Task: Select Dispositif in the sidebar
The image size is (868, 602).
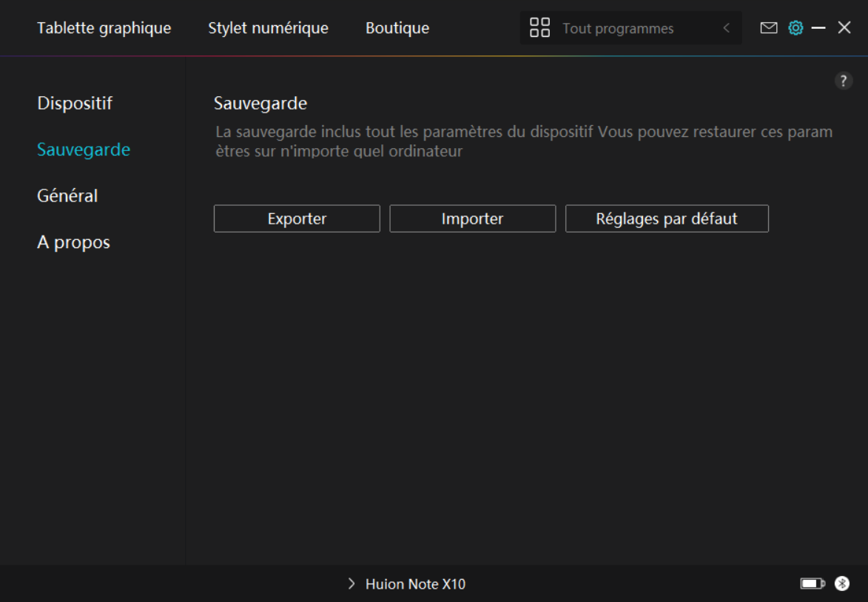Action: coord(75,103)
